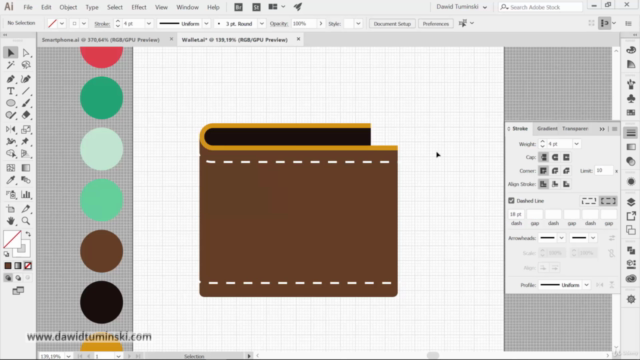Open the end arrowhead dropdown

coord(593,238)
